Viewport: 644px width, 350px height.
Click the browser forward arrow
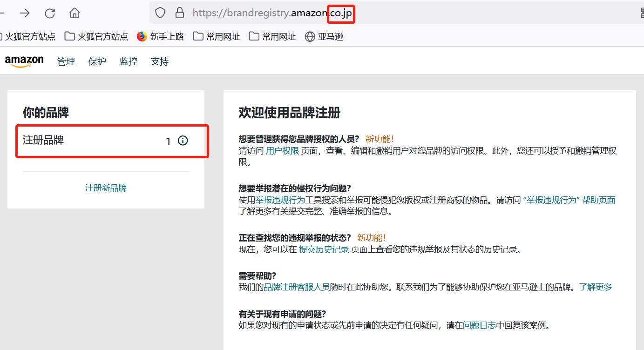pos(24,13)
